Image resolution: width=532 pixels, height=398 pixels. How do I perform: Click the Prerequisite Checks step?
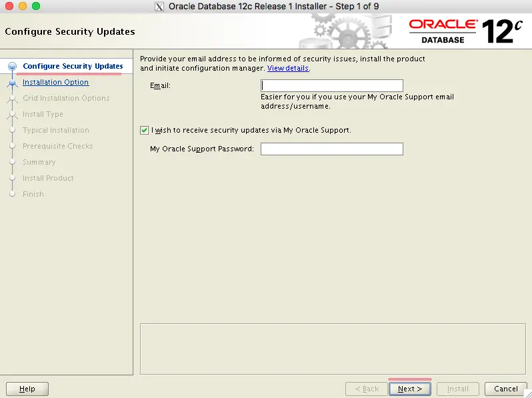(58, 146)
